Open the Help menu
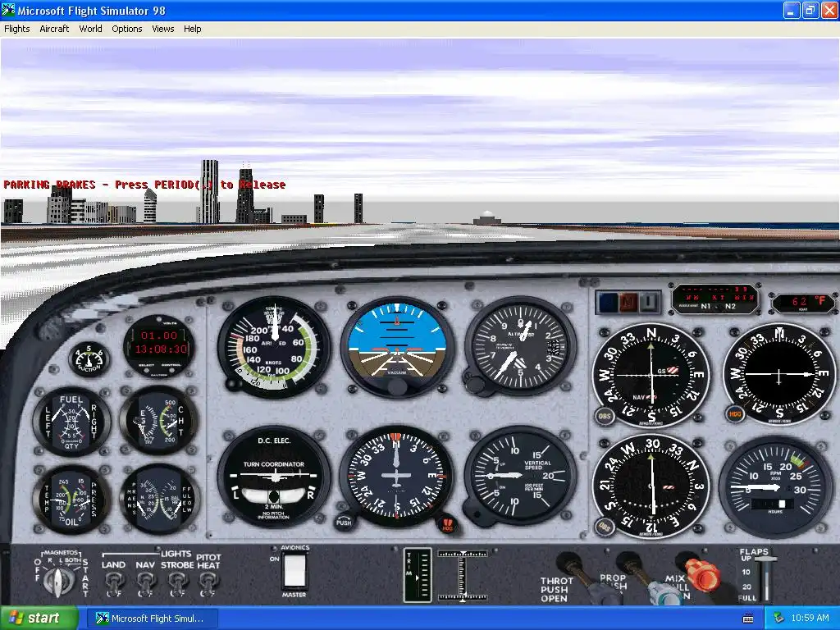The width and height of the screenshot is (840, 630). click(192, 29)
